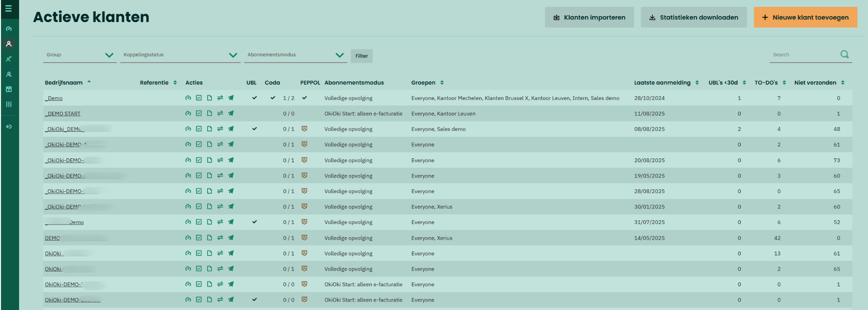
Task: Click Niet verzonden value 73
Action: click(x=837, y=160)
